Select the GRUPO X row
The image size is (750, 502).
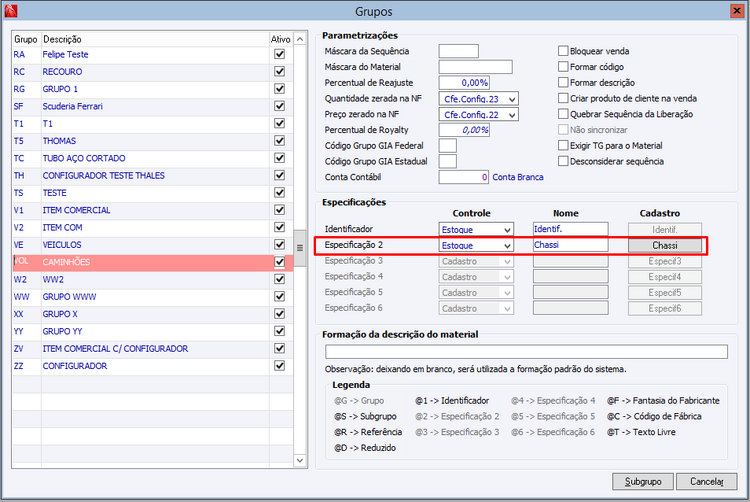[153, 314]
